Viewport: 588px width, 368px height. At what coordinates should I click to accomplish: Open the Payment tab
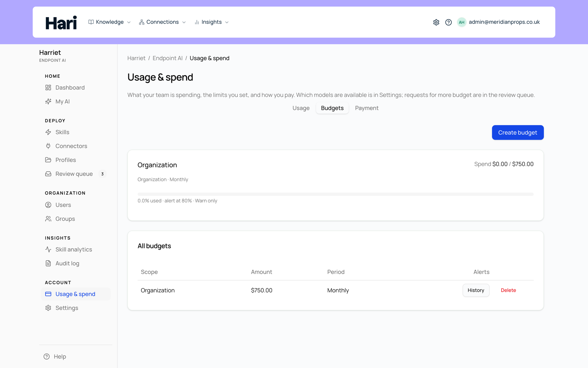click(367, 108)
